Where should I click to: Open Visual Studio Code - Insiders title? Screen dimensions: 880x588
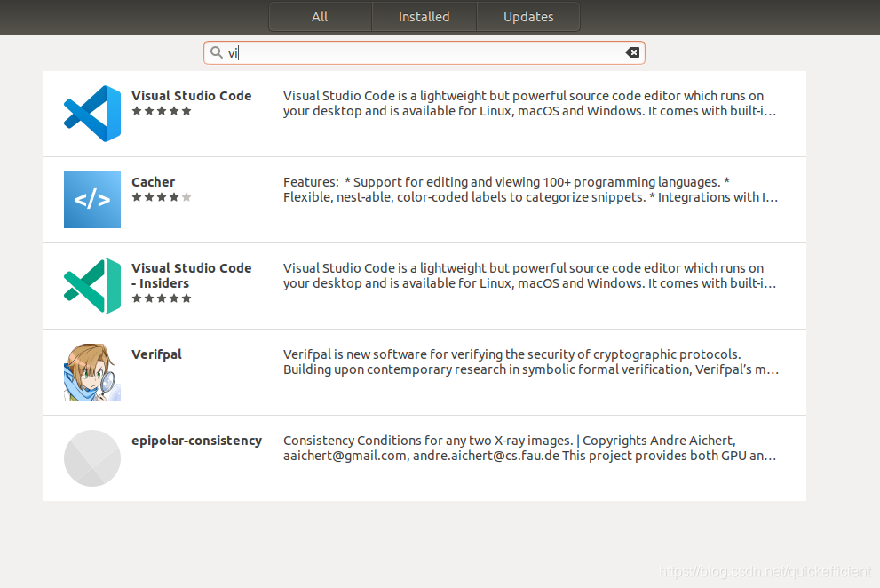[192, 275]
